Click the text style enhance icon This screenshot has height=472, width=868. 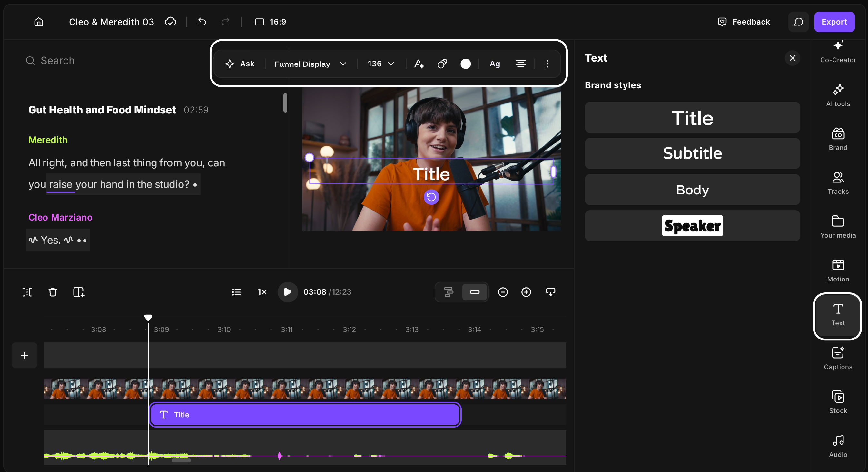(x=419, y=64)
